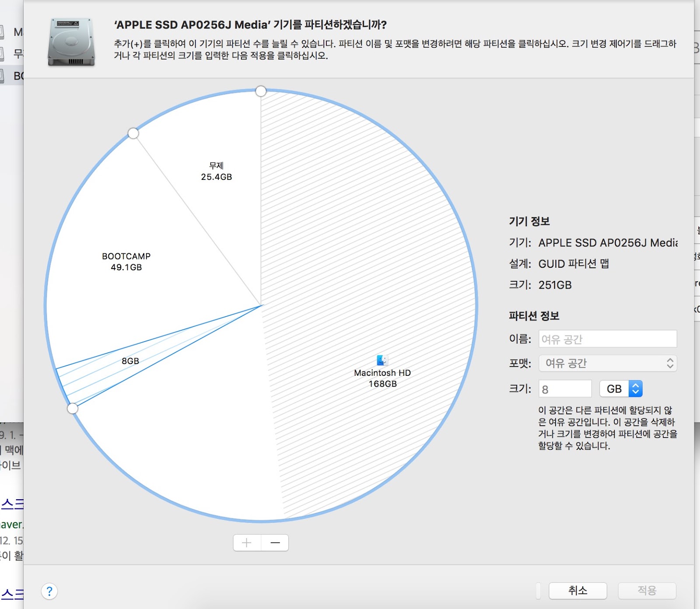Click the Finder icon on Macintosh HD slice
Screen dimensions: 700x609
(382, 360)
